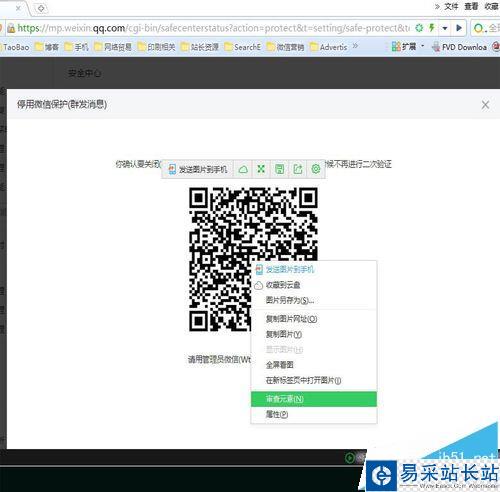Click the padlock security icon in the address bar
The image size is (500, 492).
point(11,28)
